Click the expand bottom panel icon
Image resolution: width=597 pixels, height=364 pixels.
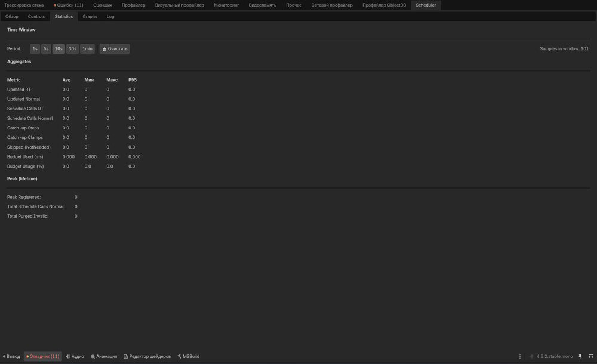(591, 356)
